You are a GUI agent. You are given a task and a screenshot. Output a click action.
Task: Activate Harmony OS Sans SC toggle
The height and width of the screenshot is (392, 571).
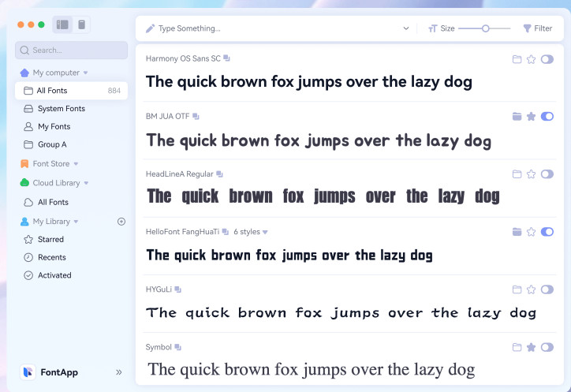(x=547, y=59)
